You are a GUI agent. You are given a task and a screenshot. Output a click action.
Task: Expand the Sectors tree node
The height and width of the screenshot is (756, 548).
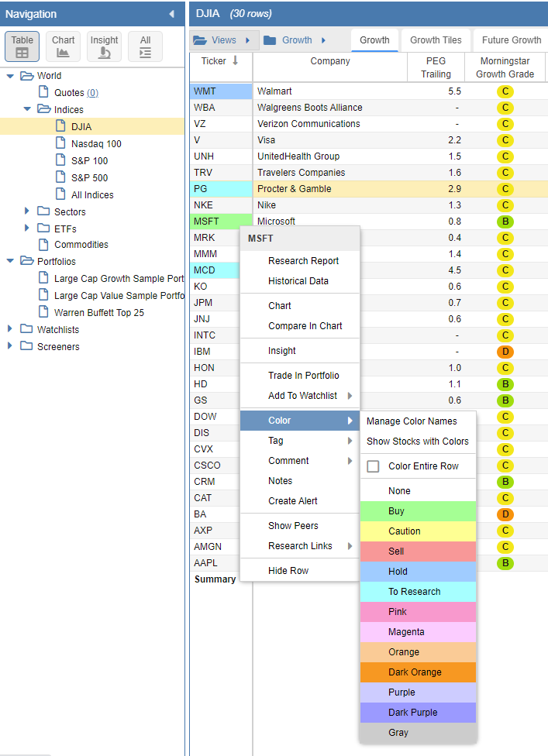pos(27,211)
